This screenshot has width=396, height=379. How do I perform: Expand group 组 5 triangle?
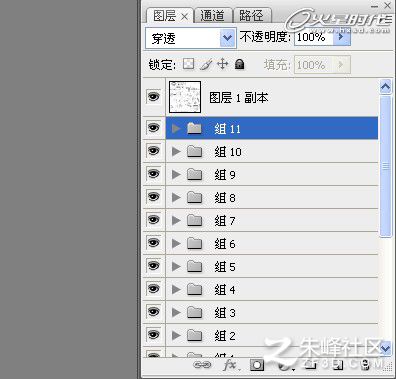point(176,267)
